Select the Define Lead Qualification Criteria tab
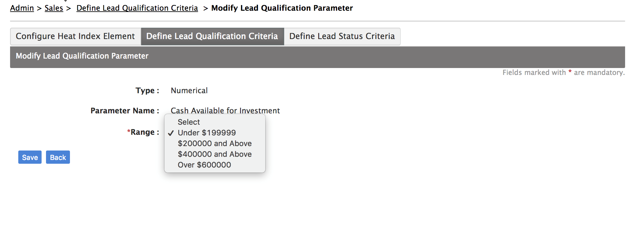Viewport: 644px width, 233px height. (x=212, y=37)
